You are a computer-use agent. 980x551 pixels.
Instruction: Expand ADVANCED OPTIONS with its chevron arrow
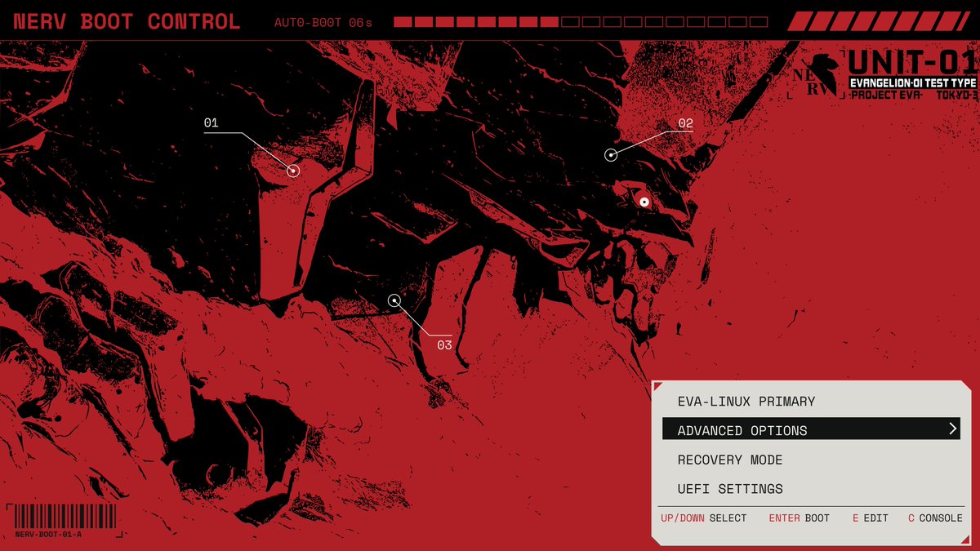click(x=952, y=429)
